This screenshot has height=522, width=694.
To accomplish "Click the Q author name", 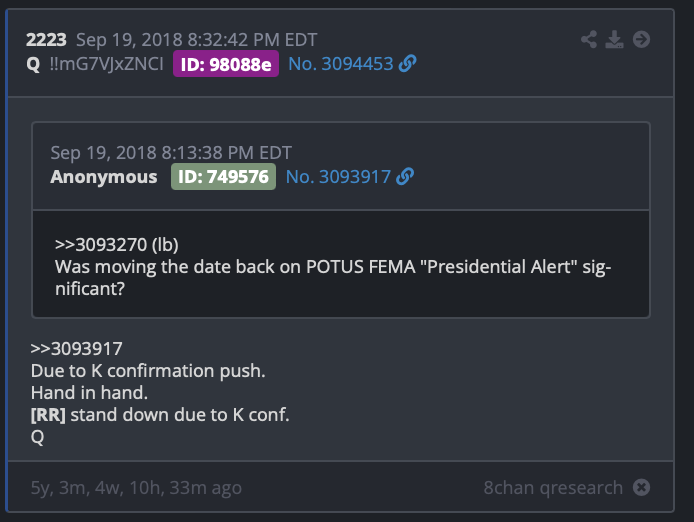I will click(x=33, y=64).
